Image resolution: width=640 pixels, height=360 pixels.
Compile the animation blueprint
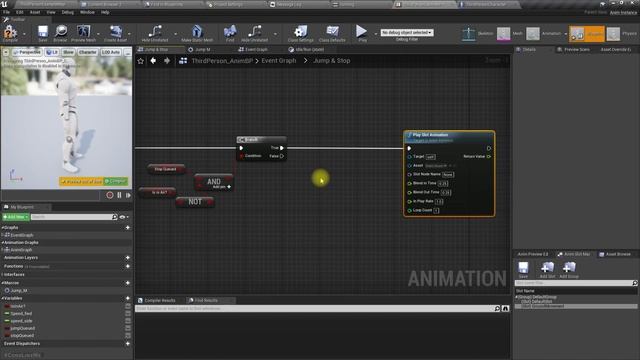coord(10,32)
